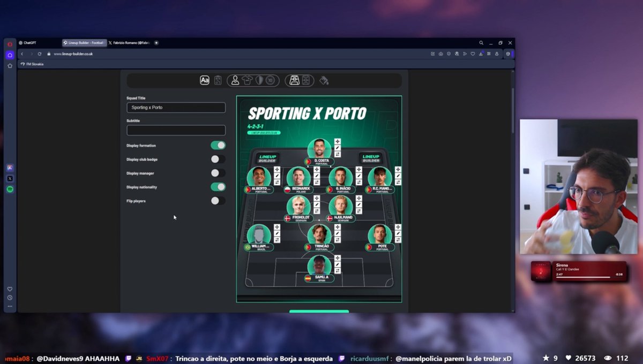Select Hjulmand player photo
This screenshot has width=643, height=364.
(340, 206)
